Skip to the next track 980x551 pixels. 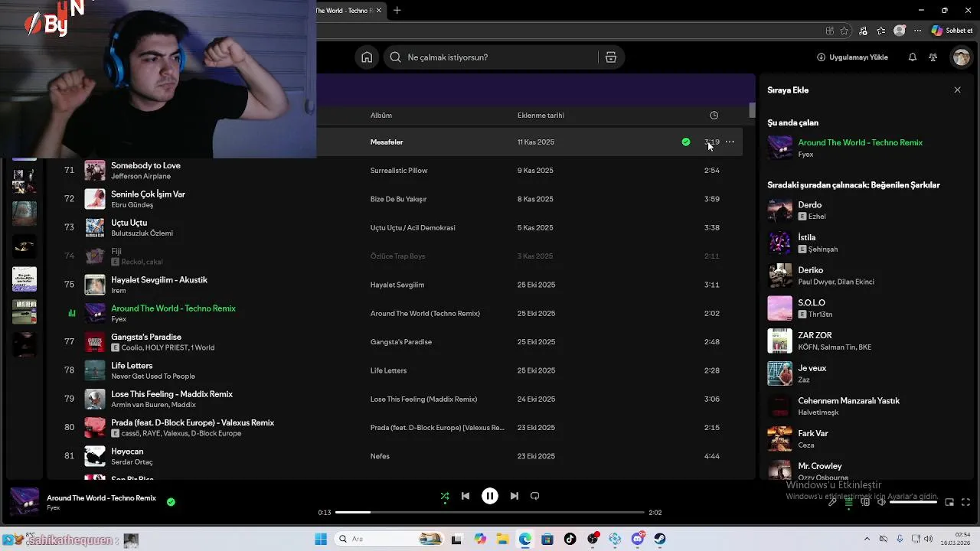coord(514,496)
